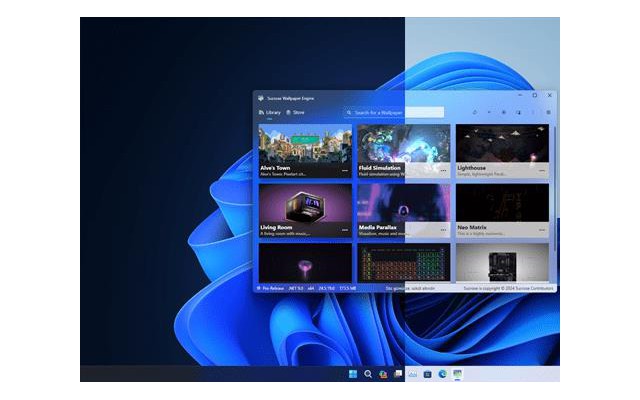Click the Sucrose Wallpaper Engine taskbar icon
The image size is (640, 400).
458,374
